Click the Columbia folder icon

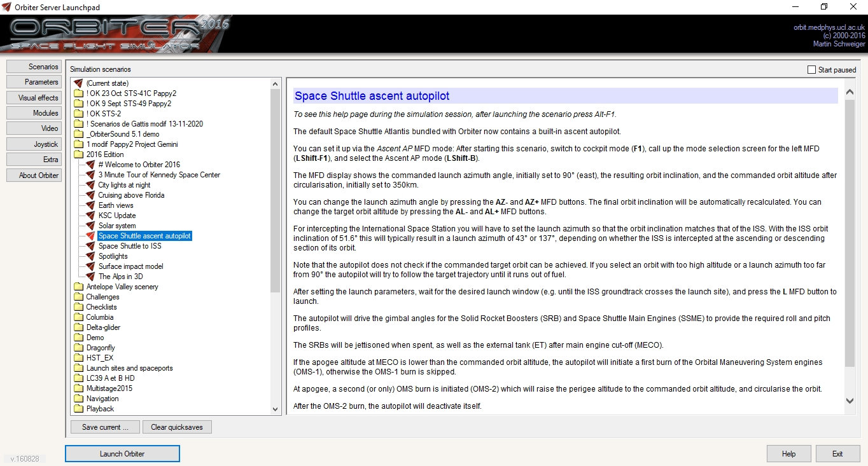tap(78, 317)
